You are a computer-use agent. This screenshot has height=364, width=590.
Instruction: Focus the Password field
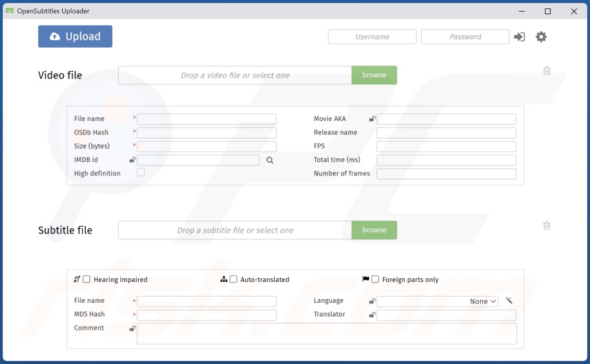[465, 37]
